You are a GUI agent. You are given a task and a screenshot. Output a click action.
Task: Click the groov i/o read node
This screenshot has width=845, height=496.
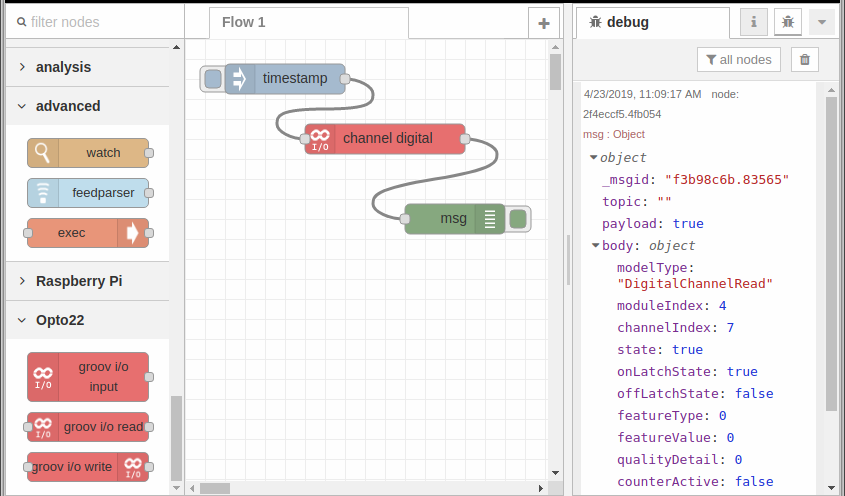pyautogui.click(x=88, y=427)
